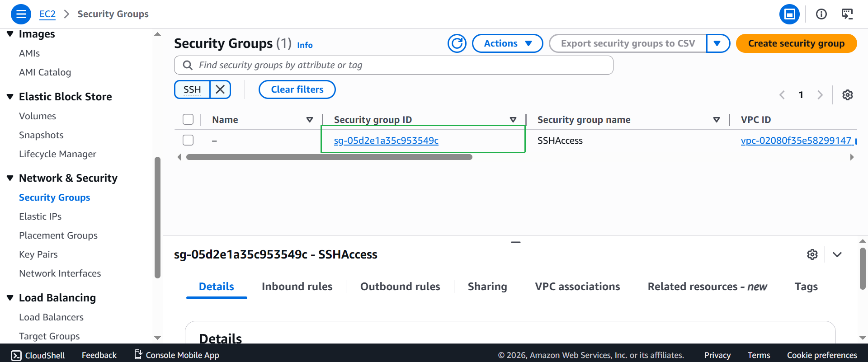
Task: Sort by Security group name column
Action: (x=717, y=120)
